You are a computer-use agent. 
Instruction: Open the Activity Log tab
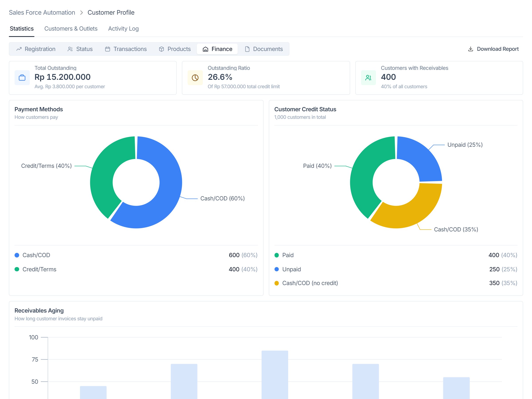(123, 29)
